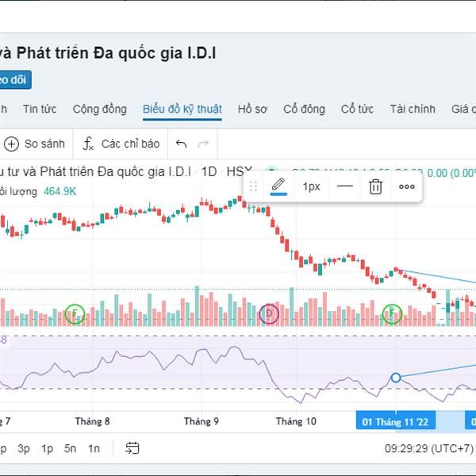Go to the Tài chính tab

click(413, 109)
